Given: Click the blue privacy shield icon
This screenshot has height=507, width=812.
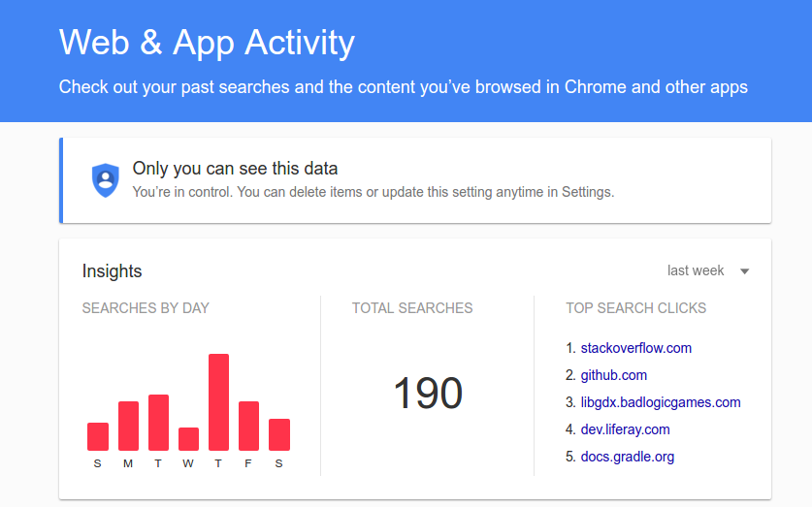Looking at the screenshot, I should [x=105, y=180].
